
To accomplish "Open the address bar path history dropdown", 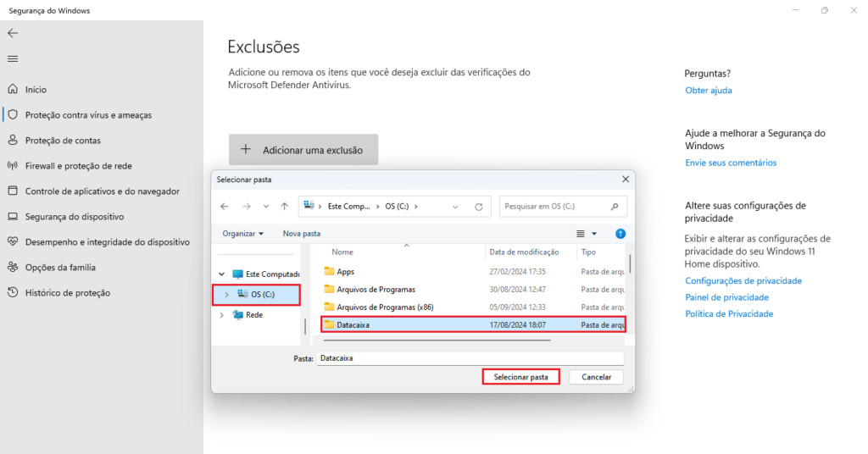I will [456, 206].
